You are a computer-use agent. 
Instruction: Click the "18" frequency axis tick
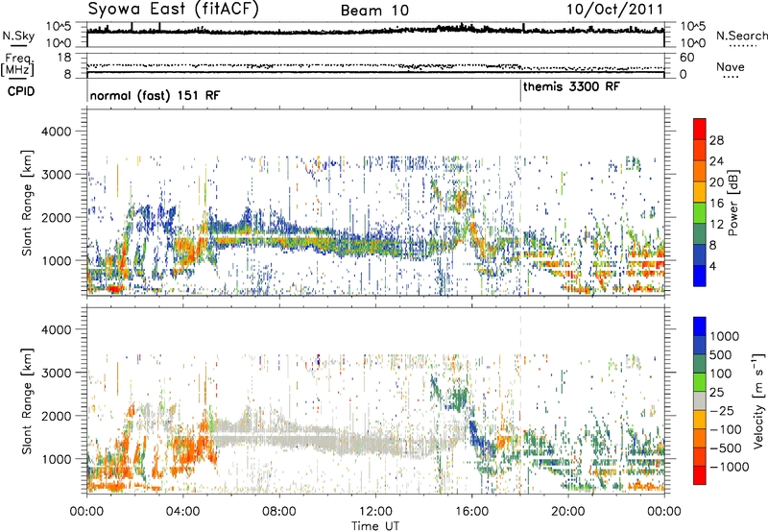pos(63,58)
